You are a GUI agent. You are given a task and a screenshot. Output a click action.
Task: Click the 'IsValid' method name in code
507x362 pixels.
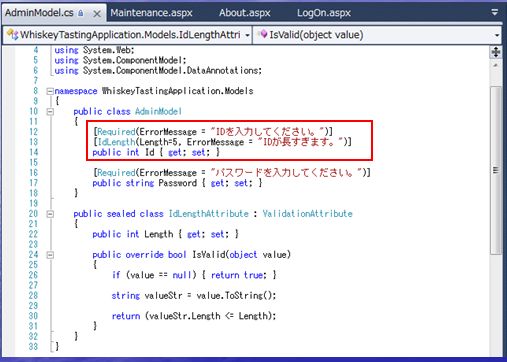[209, 255]
